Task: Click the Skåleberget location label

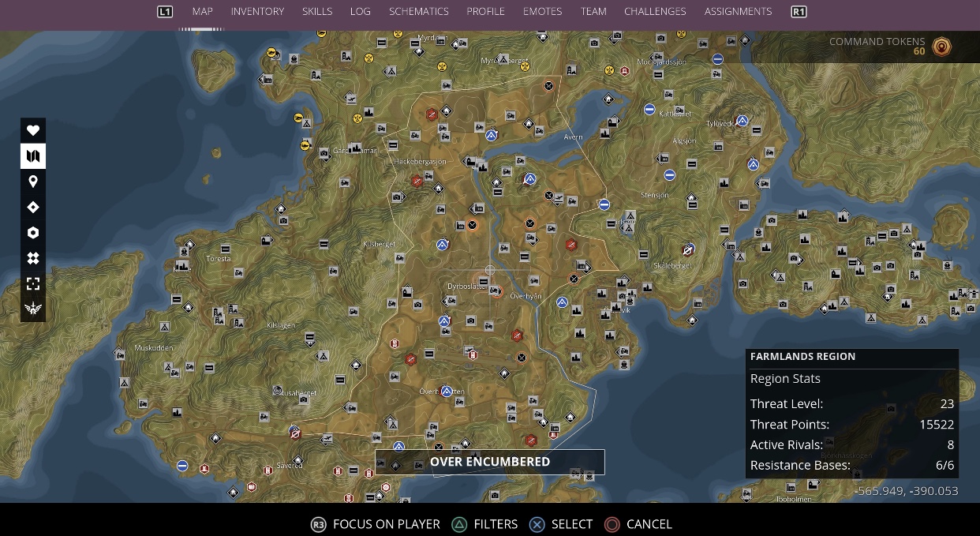Action: 672,266
